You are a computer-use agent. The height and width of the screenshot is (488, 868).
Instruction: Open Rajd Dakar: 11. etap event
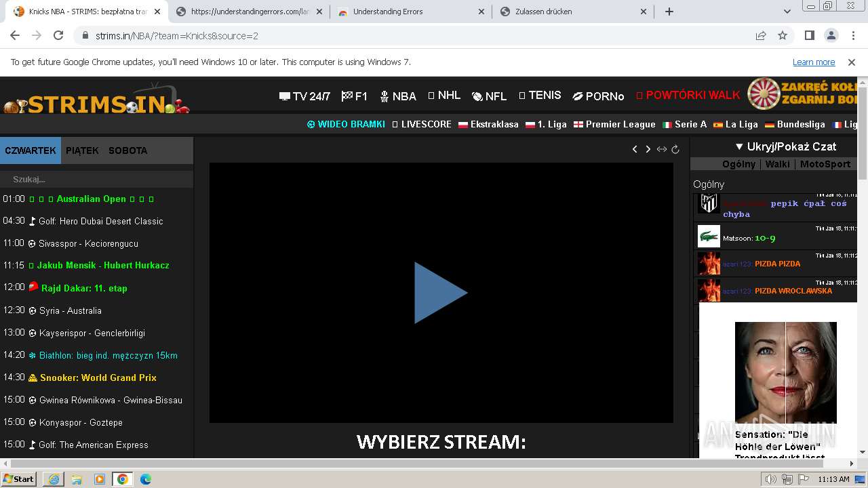(x=78, y=287)
